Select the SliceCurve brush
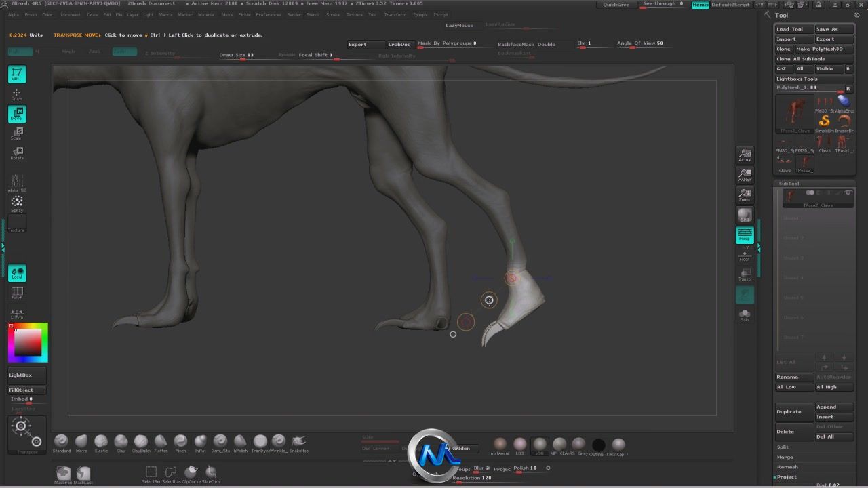The image size is (868, 488). click(x=211, y=474)
